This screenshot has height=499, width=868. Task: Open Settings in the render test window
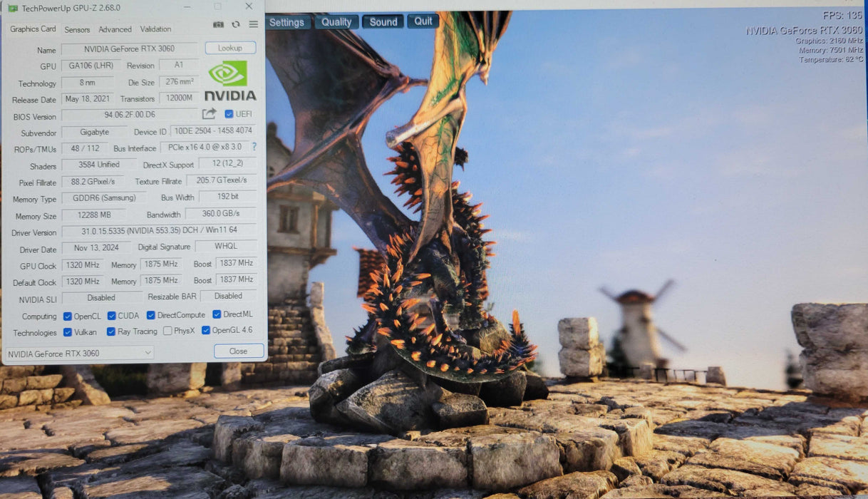coord(287,22)
